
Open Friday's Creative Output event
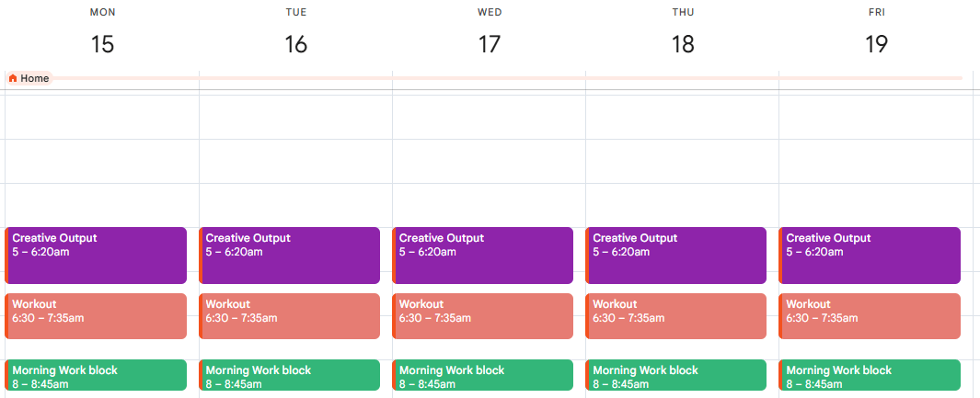[870, 256]
